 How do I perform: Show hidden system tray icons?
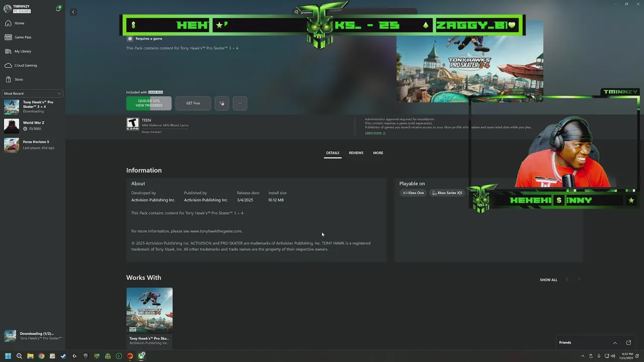pos(583,356)
